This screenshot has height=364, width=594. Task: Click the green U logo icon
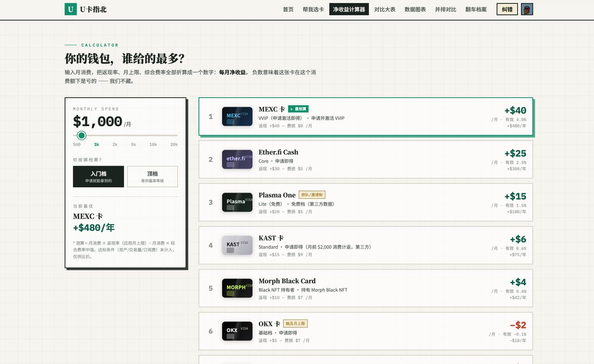[71, 9]
